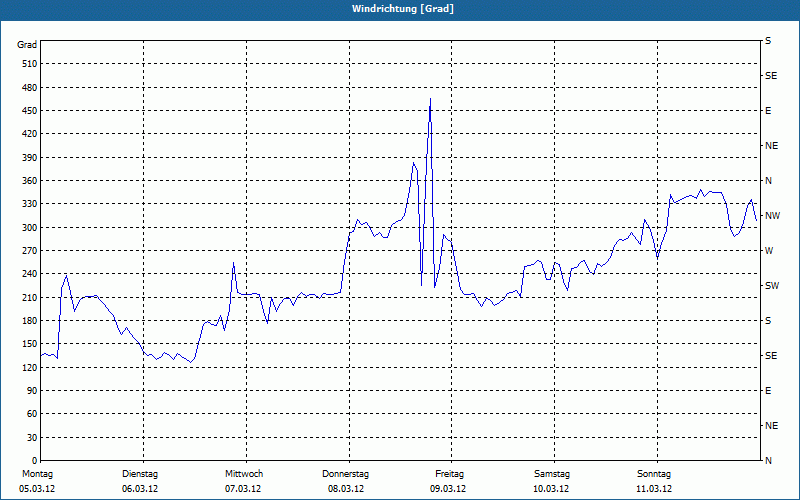Select the 60 y-axis value
Screen dimensions: 800x500
[32, 414]
